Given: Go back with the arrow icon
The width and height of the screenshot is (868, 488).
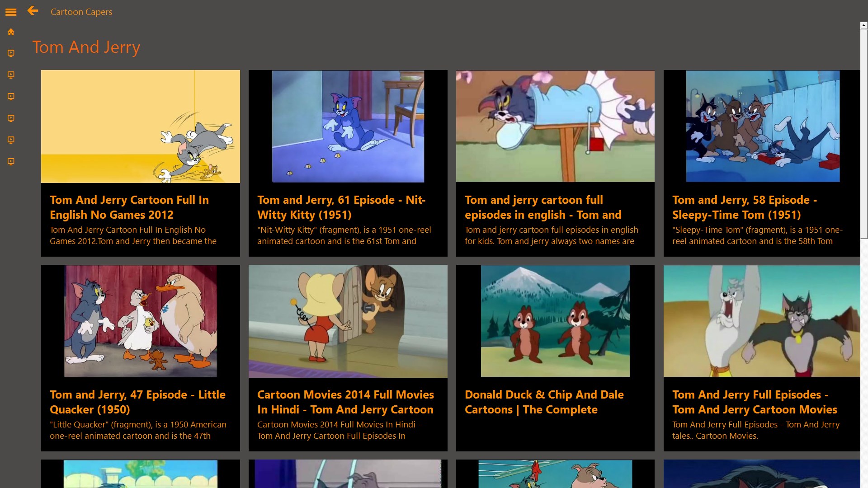Looking at the screenshot, I should 33,11.
